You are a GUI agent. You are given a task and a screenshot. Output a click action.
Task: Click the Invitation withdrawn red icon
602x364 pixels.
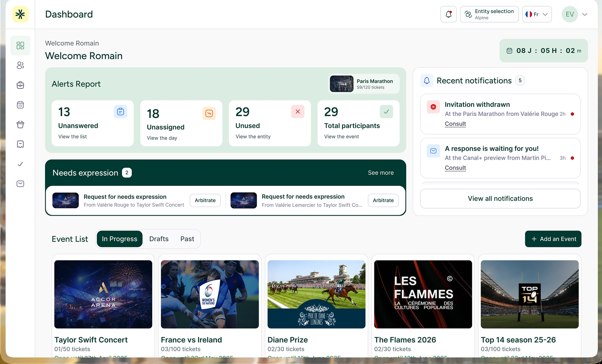point(433,107)
